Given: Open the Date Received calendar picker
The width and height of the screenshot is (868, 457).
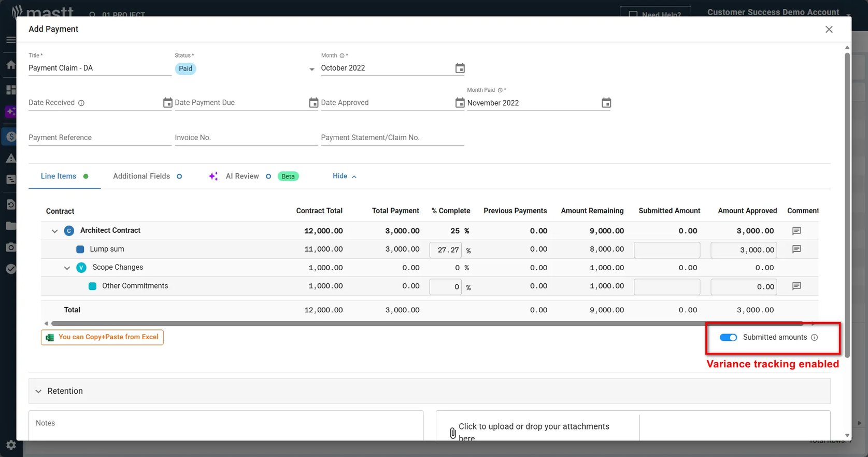Looking at the screenshot, I should [167, 103].
